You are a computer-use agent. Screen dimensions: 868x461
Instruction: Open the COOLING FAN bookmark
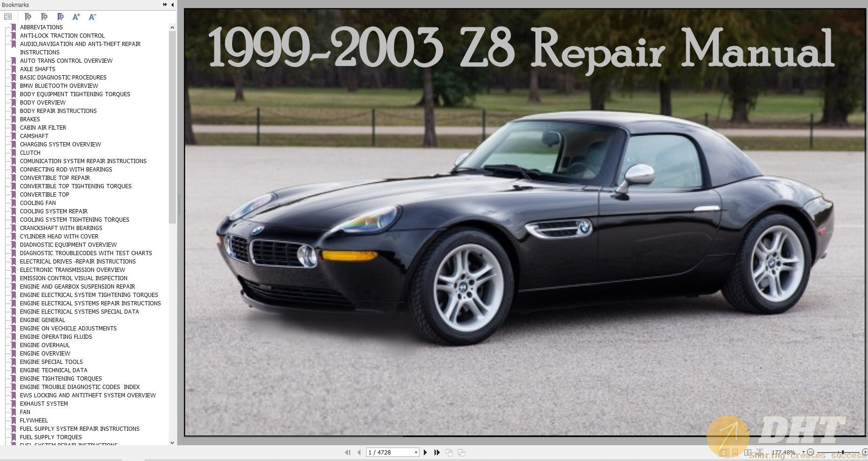click(x=38, y=203)
